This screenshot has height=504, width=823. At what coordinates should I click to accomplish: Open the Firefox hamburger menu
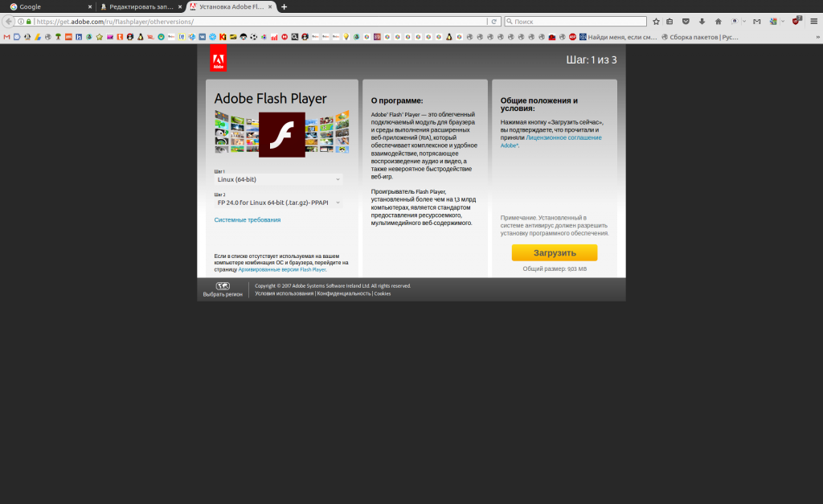pyautogui.click(x=814, y=22)
